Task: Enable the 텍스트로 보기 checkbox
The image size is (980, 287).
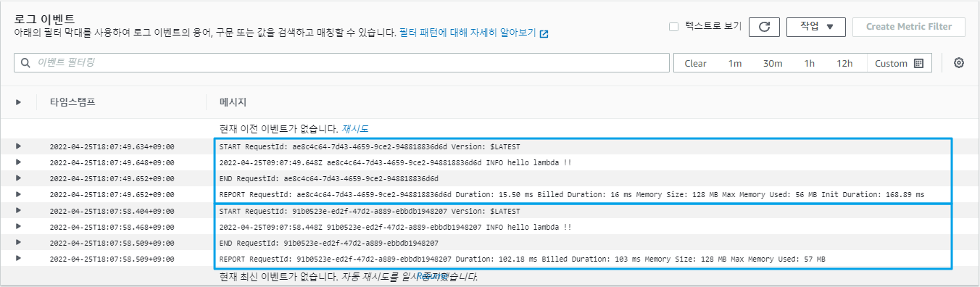Action: (x=673, y=27)
